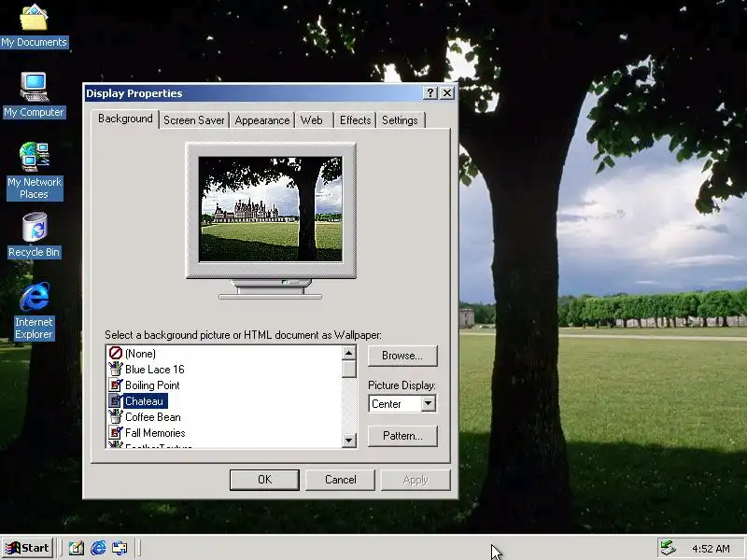Click the Browse... button
The width and height of the screenshot is (747, 560).
[402, 356]
